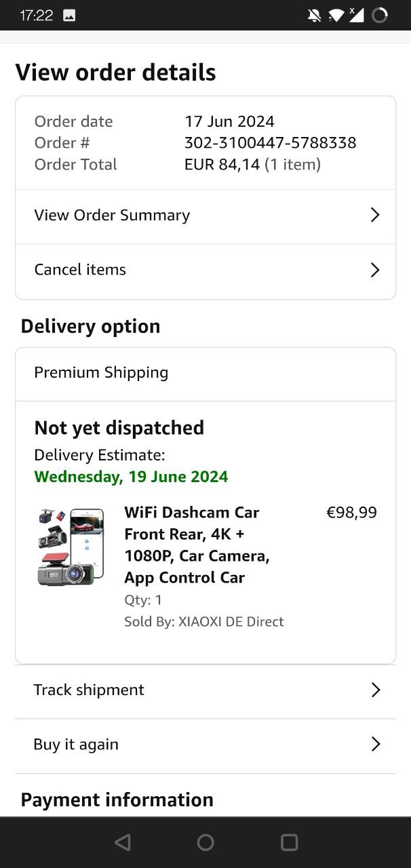Screen dimensions: 411x868
Task: Tap the Wi-Fi status icon
Action: click(x=336, y=16)
